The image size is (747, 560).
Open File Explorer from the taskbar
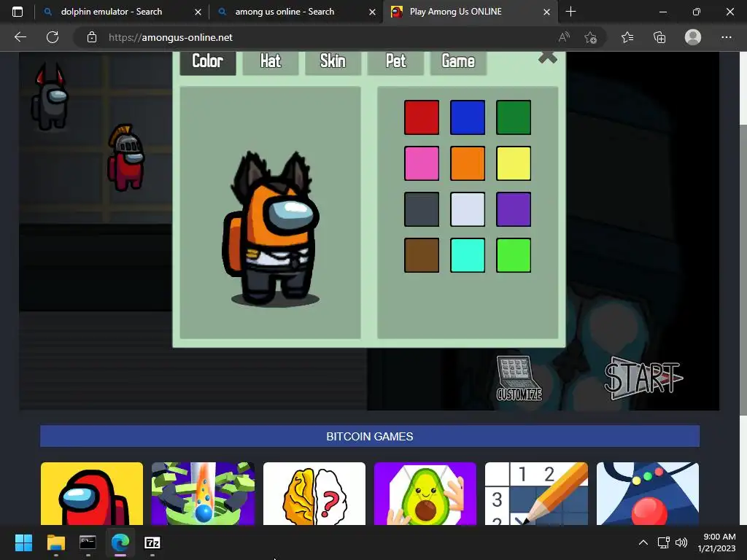coord(55,542)
